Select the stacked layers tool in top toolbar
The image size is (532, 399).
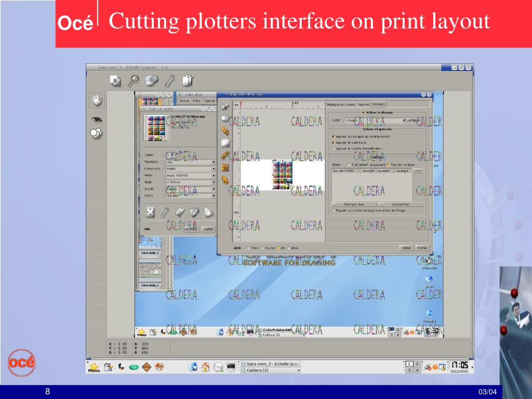(115, 81)
